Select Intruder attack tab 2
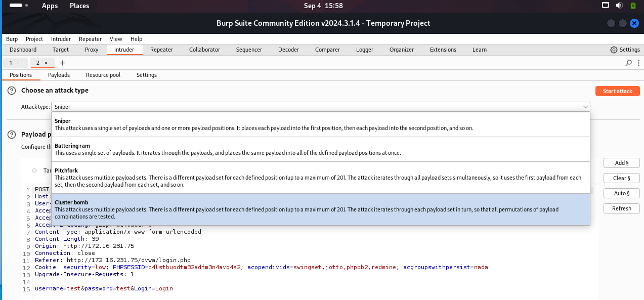The width and height of the screenshot is (644, 300). point(38,63)
